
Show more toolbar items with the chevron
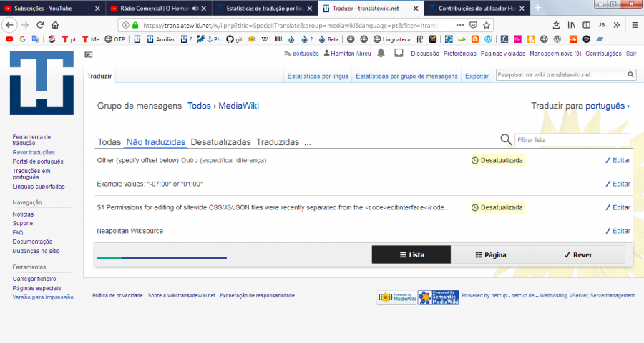617,25
